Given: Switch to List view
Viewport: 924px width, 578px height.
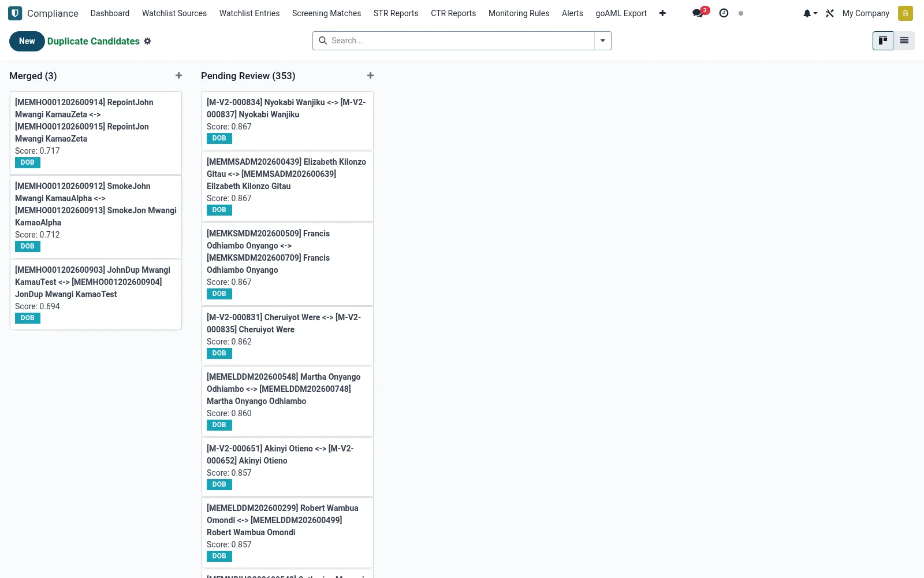Looking at the screenshot, I should (904, 40).
